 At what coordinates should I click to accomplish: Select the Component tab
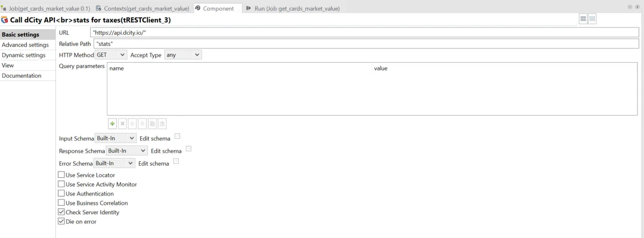coord(217,9)
